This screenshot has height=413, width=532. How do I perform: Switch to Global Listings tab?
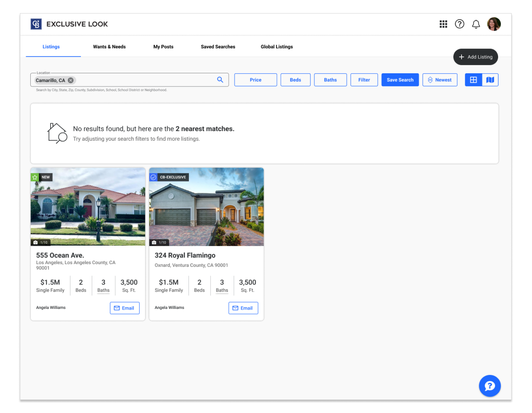point(277,47)
